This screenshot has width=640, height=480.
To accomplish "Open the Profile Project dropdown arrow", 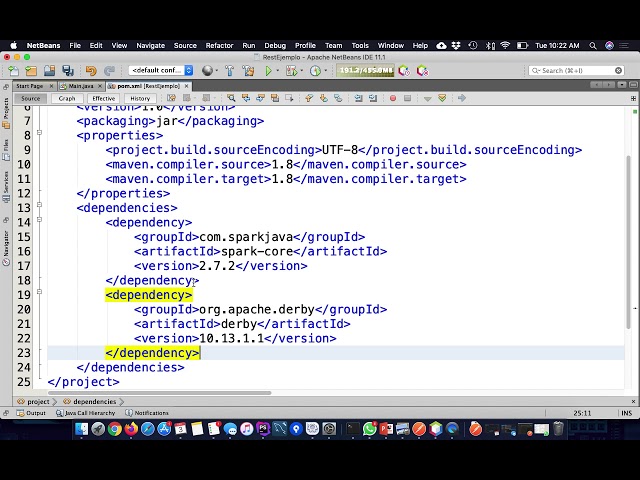I will (326, 71).
